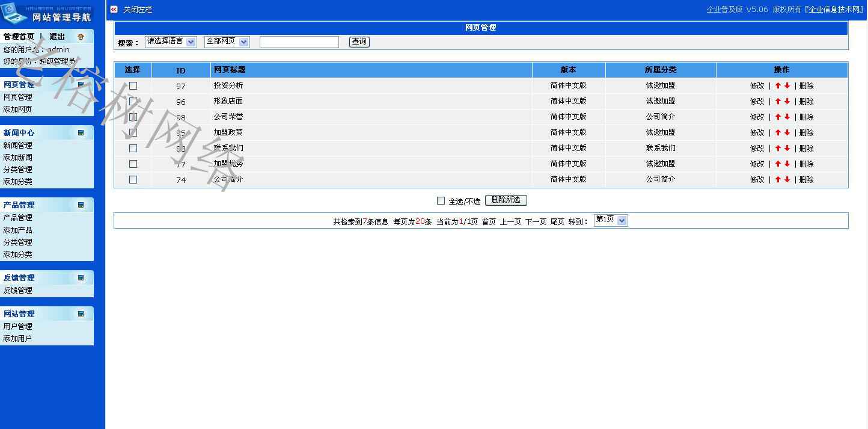Go to 首页 in pagination
The image size is (868, 429).
[489, 221]
